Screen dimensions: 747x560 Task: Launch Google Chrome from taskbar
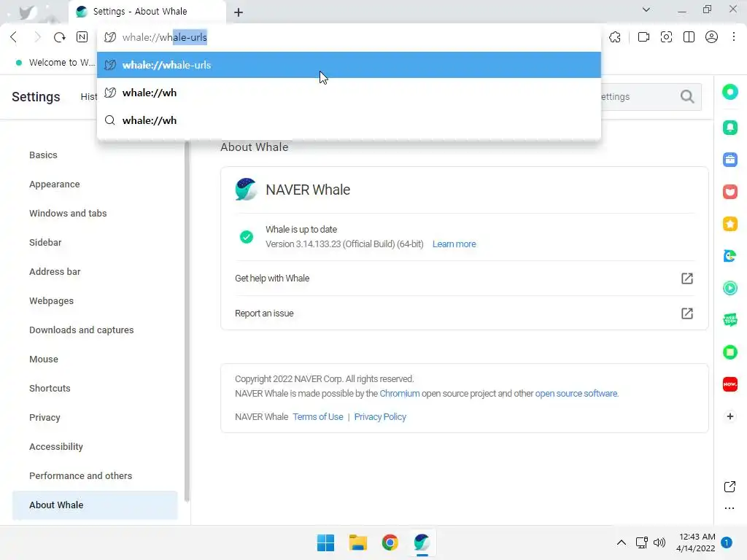point(390,542)
